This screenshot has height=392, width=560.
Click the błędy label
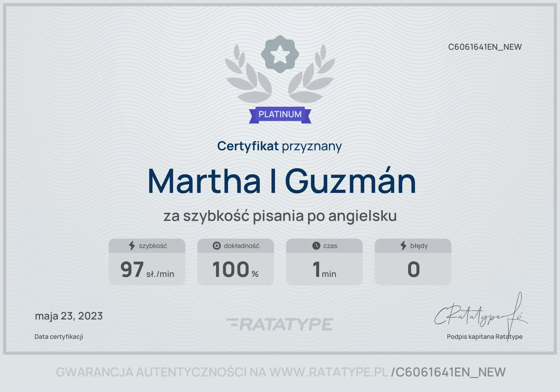(x=419, y=246)
